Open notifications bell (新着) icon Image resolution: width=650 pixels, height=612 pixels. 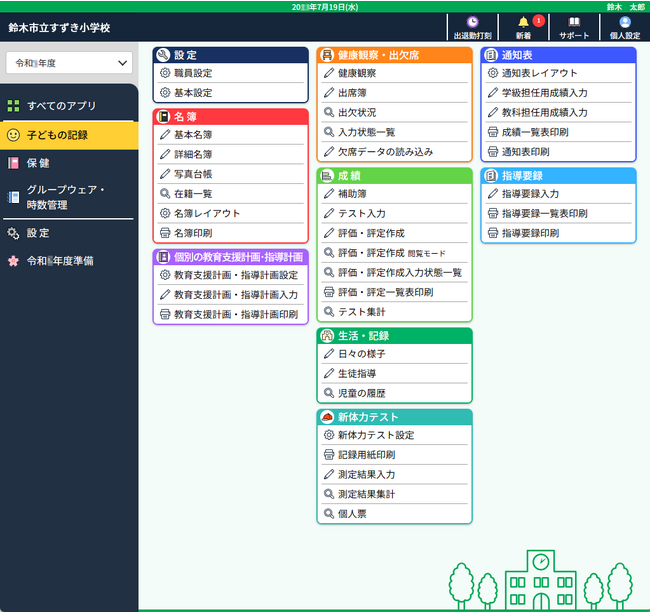tap(523, 22)
